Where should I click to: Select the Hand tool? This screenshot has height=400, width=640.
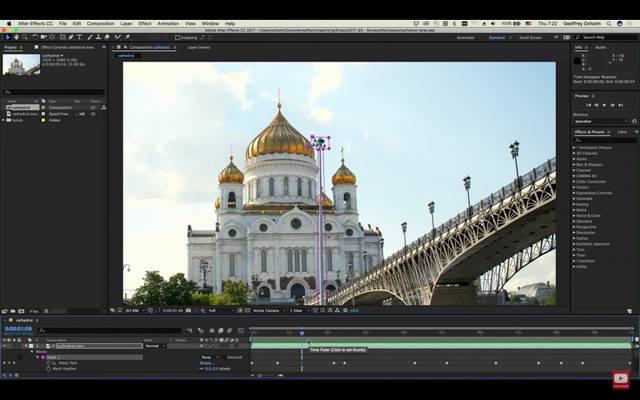[x=16, y=37]
